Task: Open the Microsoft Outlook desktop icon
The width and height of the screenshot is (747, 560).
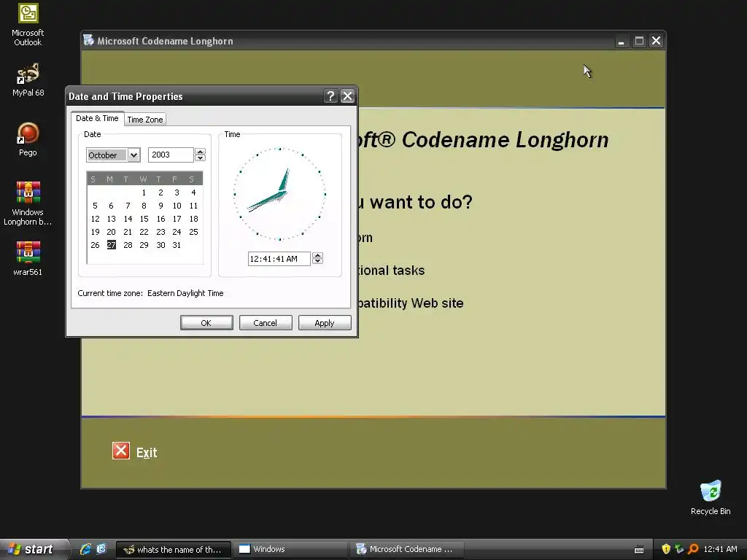Action: (28, 24)
